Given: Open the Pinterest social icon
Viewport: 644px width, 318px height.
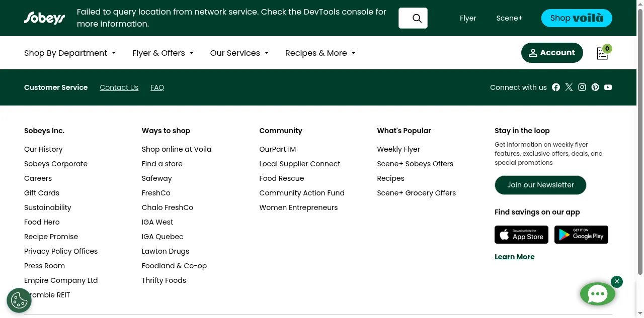Looking at the screenshot, I should [595, 87].
